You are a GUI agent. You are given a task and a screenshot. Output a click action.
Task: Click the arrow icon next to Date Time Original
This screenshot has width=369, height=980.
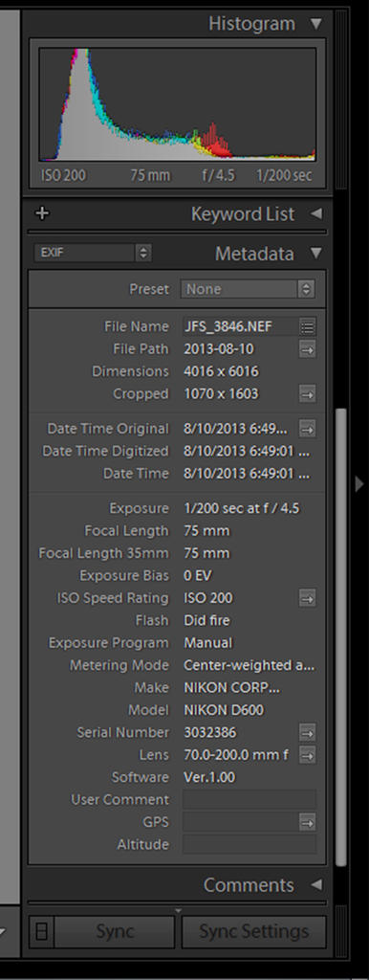pos(307,429)
